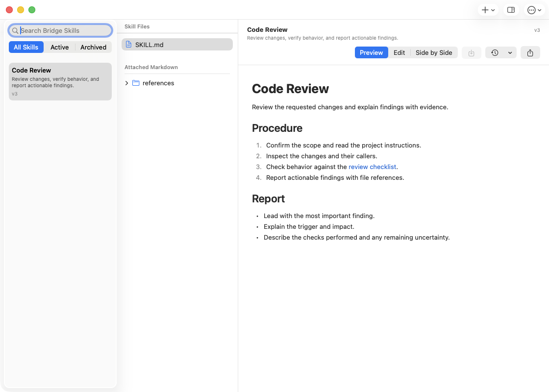Click "Describe the checks performed" bullet
549x392 pixels.
[356, 238]
